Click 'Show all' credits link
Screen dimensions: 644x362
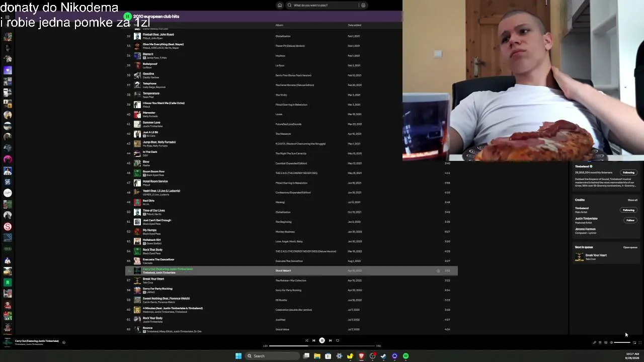tap(632, 200)
